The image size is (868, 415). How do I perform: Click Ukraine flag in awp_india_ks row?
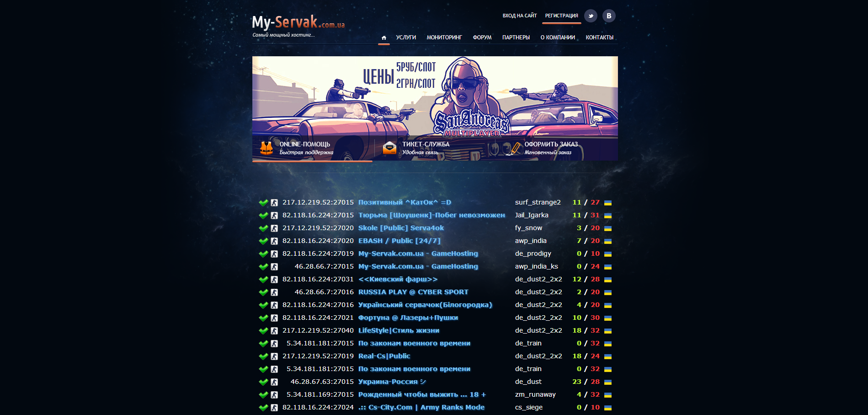coord(608,267)
